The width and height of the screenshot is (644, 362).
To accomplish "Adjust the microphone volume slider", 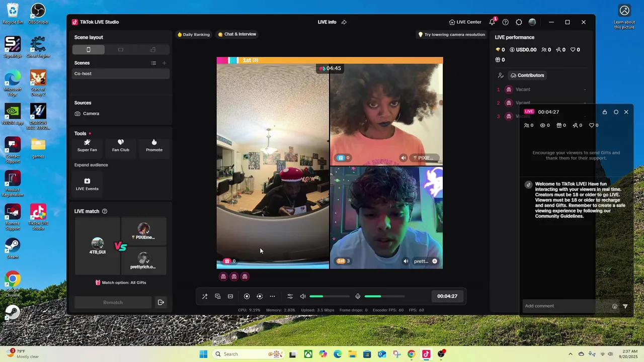I will pos(384,297).
